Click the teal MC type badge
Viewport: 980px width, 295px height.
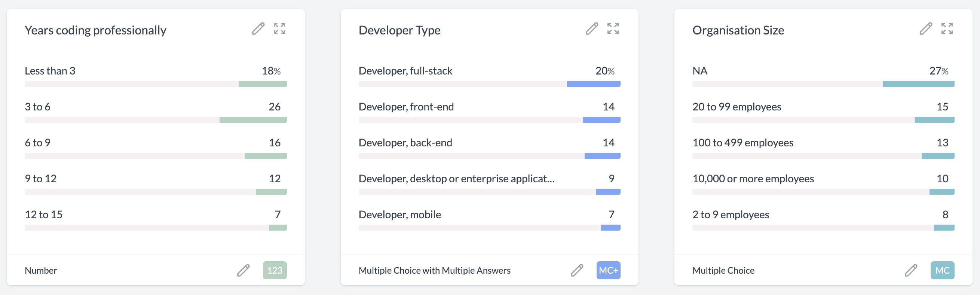(x=942, y=270)
